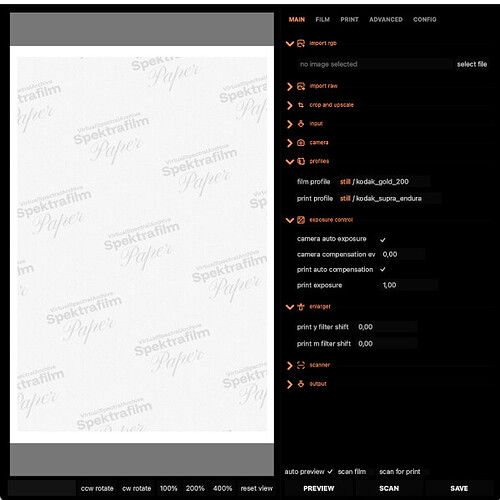This screenshot has height=500, width=500.
Task: Toggle camera auto exposure checkbox
Action: (x=383, y=239)
